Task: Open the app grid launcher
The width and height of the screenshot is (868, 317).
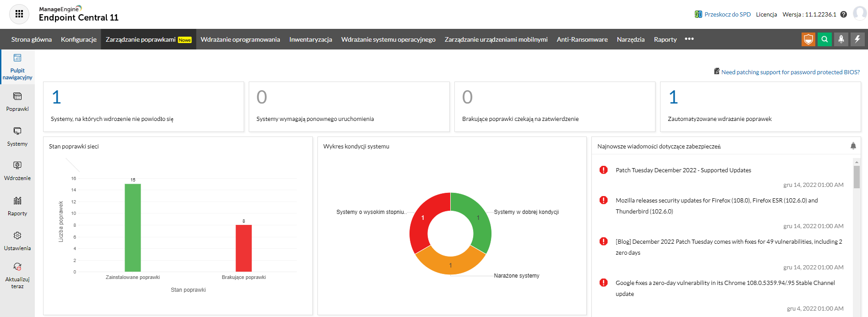Action: coord(19,14)
